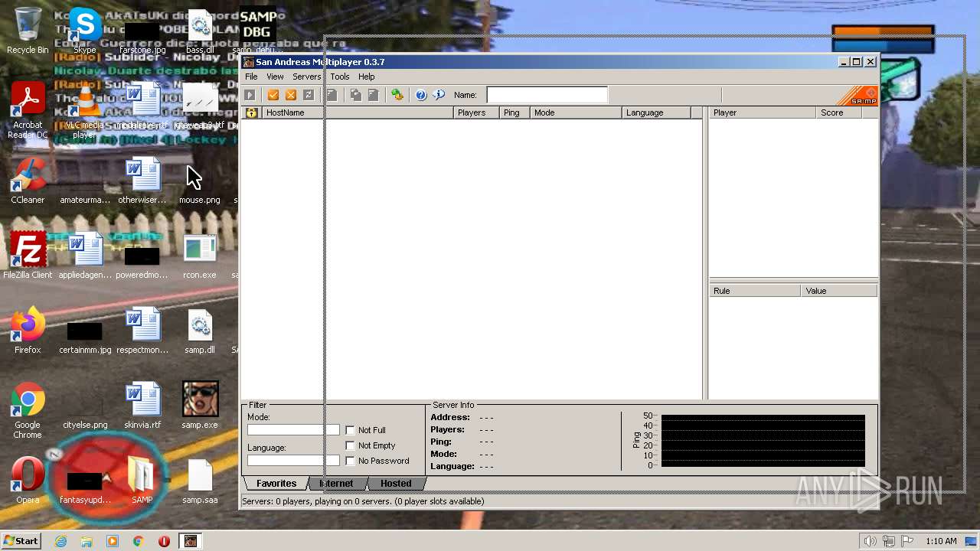Open Windows Media Player from taskbar
The height and width of the screenshot is (551, 980).
tap(113, 541)
